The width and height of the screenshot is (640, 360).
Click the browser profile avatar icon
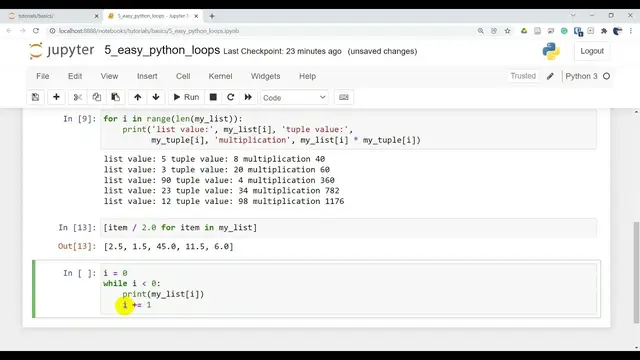618,31
